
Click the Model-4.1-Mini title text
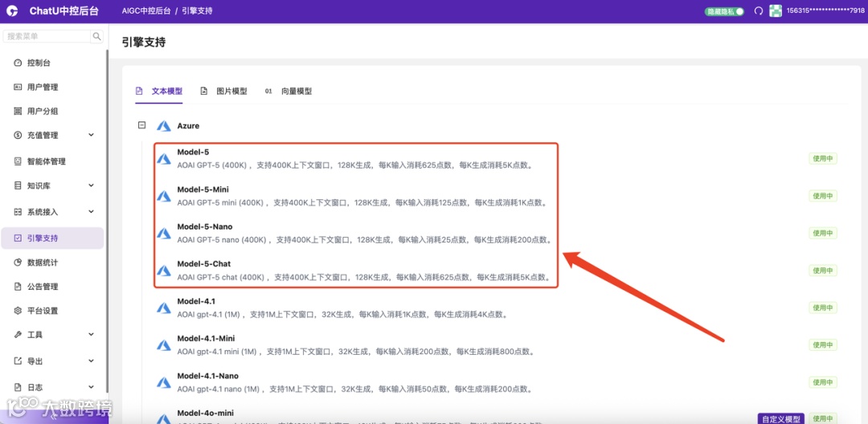coord(204,338)
